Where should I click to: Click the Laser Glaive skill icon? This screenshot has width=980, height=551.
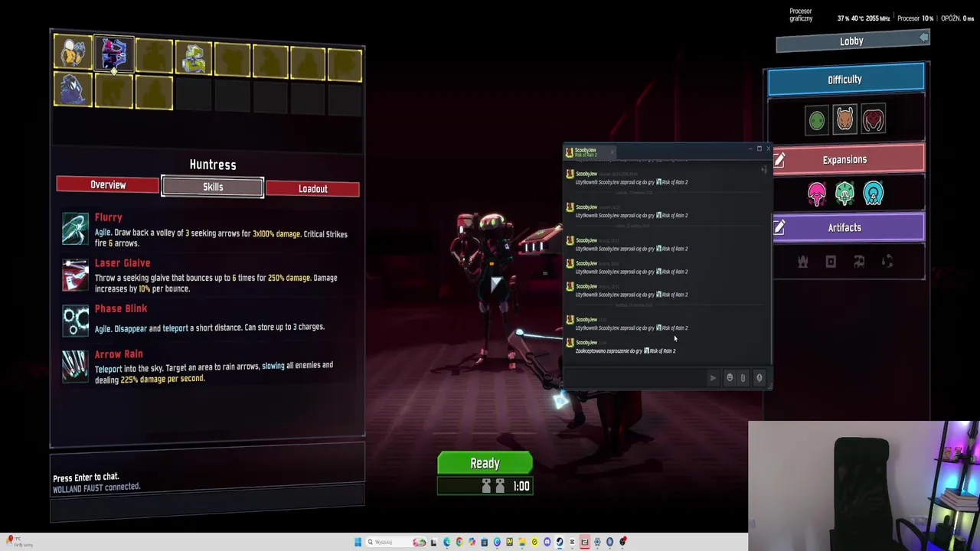75,275
